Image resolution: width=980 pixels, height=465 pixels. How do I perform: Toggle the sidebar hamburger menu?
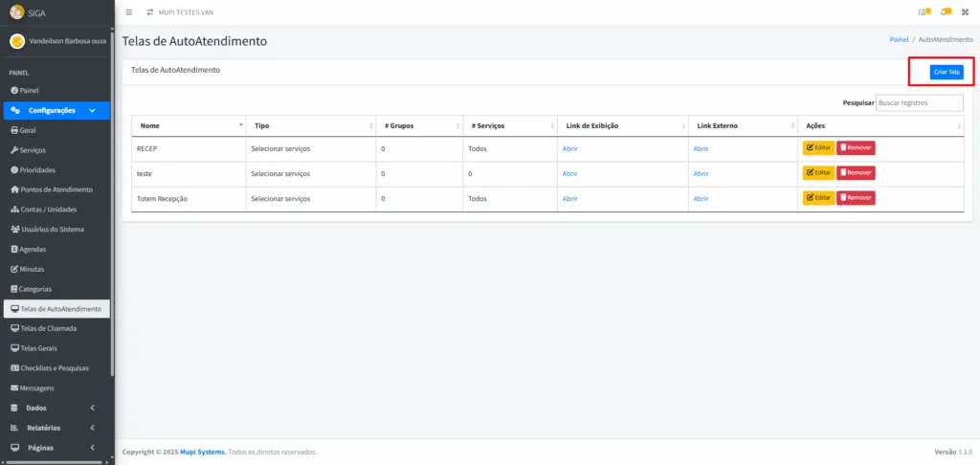tap(129, 12)
